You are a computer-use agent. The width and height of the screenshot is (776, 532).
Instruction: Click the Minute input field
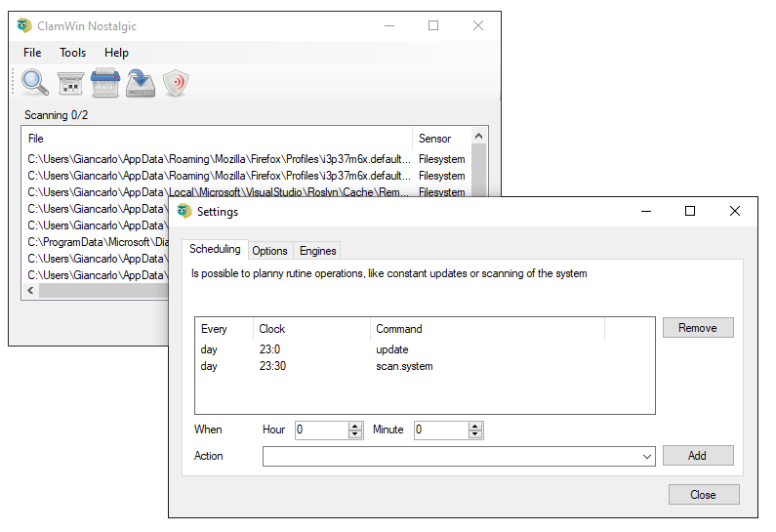(x=441, y=430)
